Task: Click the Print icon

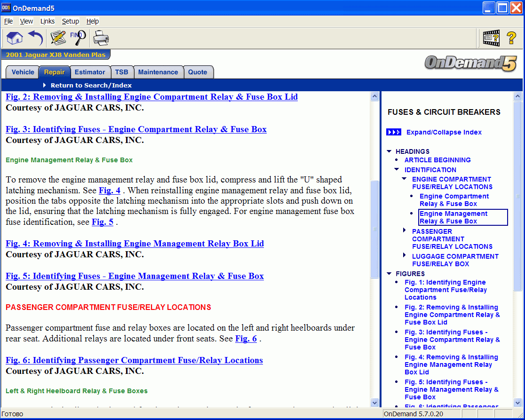Action: pyautogui.click(x=101, y=38)
